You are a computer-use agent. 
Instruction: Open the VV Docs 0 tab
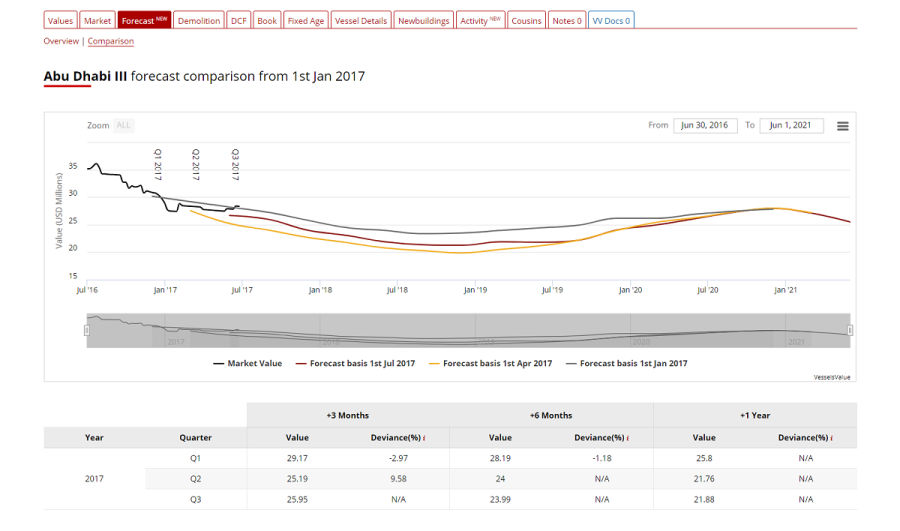[x=611, y=20]
